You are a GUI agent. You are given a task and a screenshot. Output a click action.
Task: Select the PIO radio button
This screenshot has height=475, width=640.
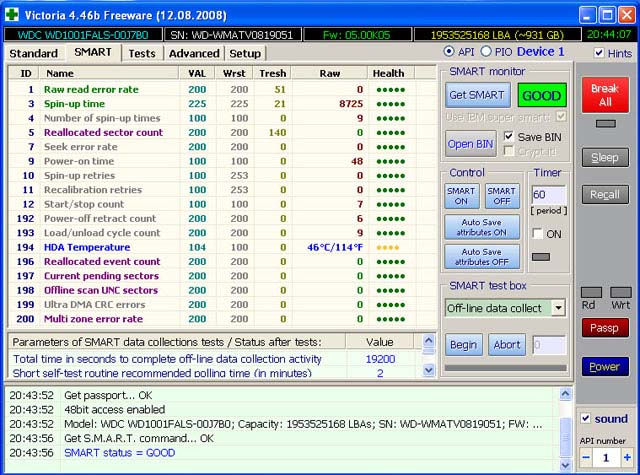(x=487, y=52)
